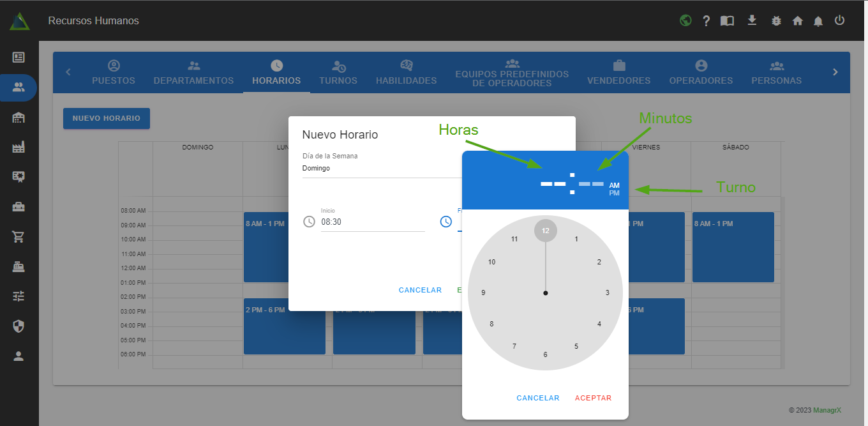The width and height of the screenshot is (868, 426).
Task: Click the power logout icon
Action: [839, 20]
